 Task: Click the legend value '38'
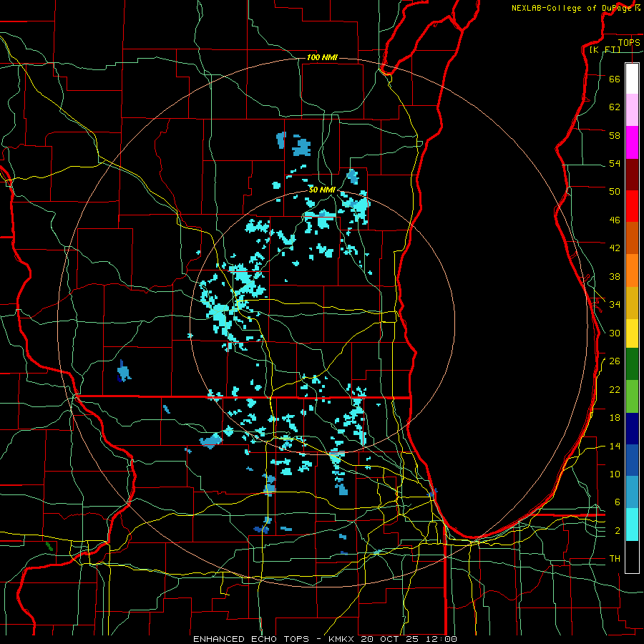[615, 276]
